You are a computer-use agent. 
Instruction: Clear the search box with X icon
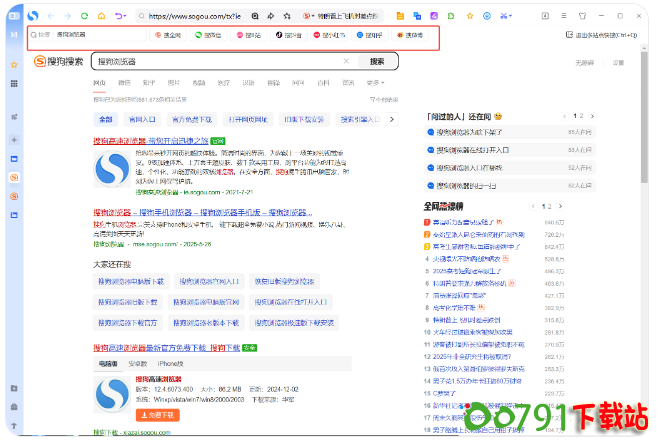click(347, 61)
